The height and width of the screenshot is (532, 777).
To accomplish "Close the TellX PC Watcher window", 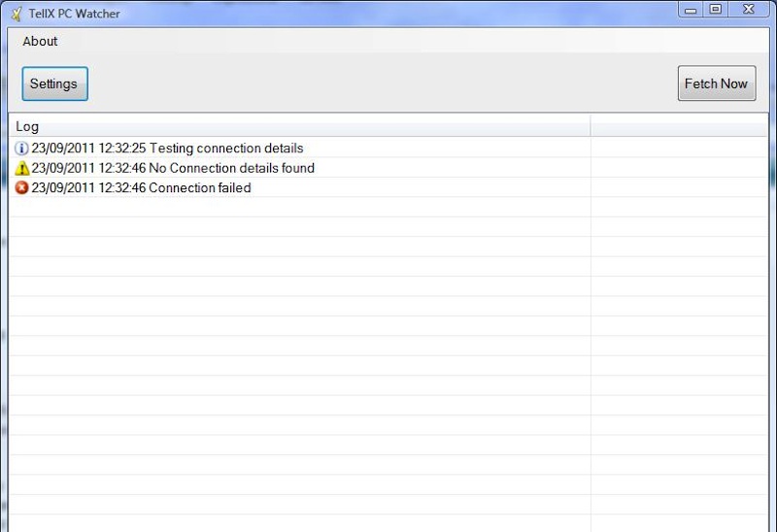I will tap(749, 9).
